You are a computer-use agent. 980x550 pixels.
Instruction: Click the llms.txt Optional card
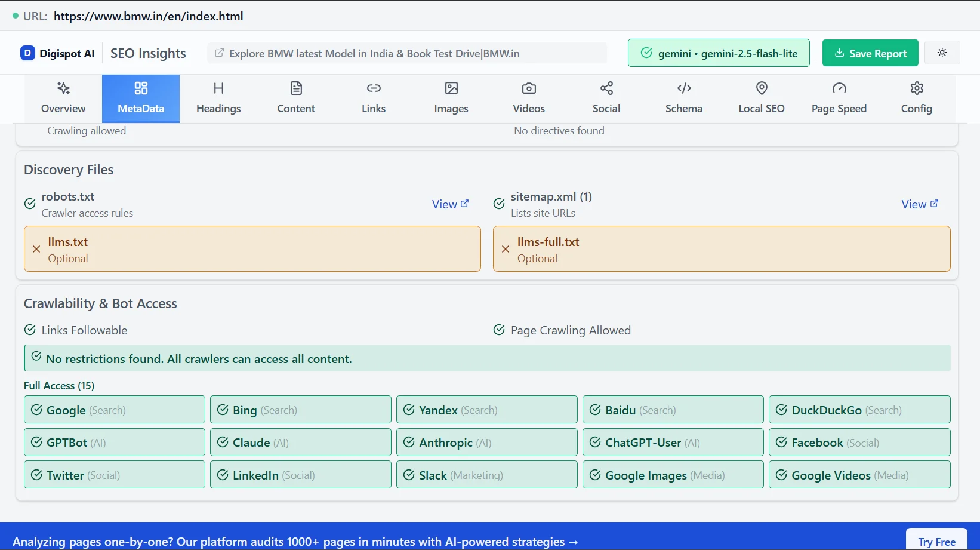(x=252, y=249)
